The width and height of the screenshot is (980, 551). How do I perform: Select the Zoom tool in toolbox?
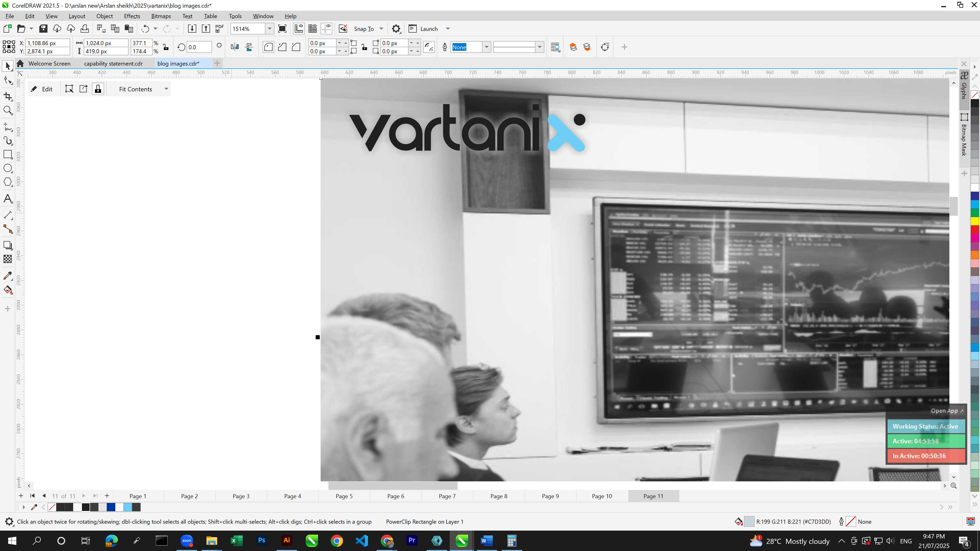8,111
